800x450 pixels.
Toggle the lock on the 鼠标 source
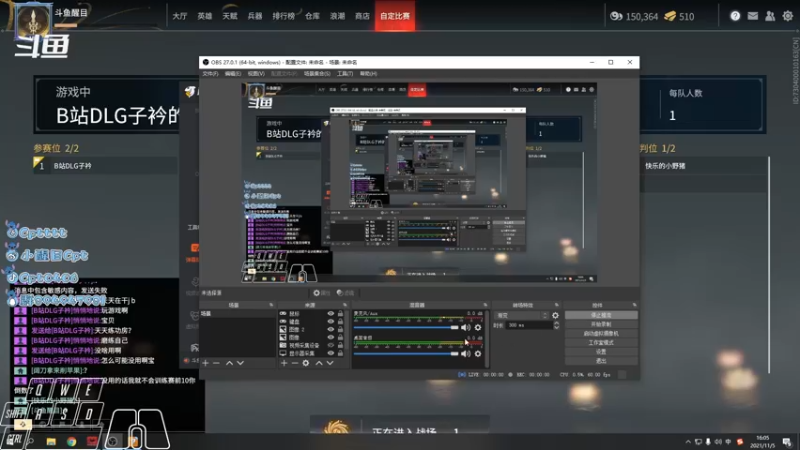(340, 314)
